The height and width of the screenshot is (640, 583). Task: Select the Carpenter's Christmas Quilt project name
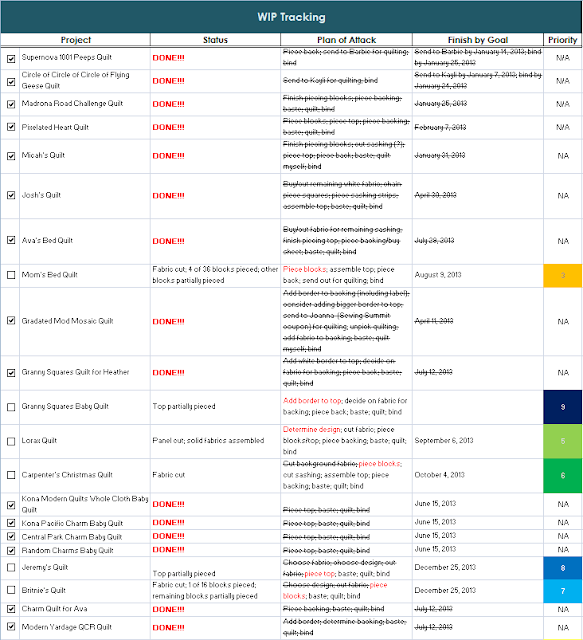coord(67,475)
